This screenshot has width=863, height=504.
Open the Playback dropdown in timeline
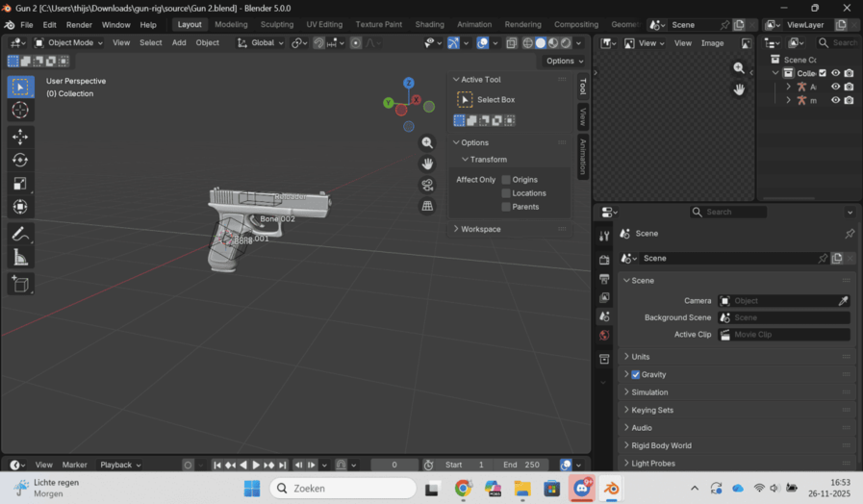pyautogui.click(x=120, y=465)
